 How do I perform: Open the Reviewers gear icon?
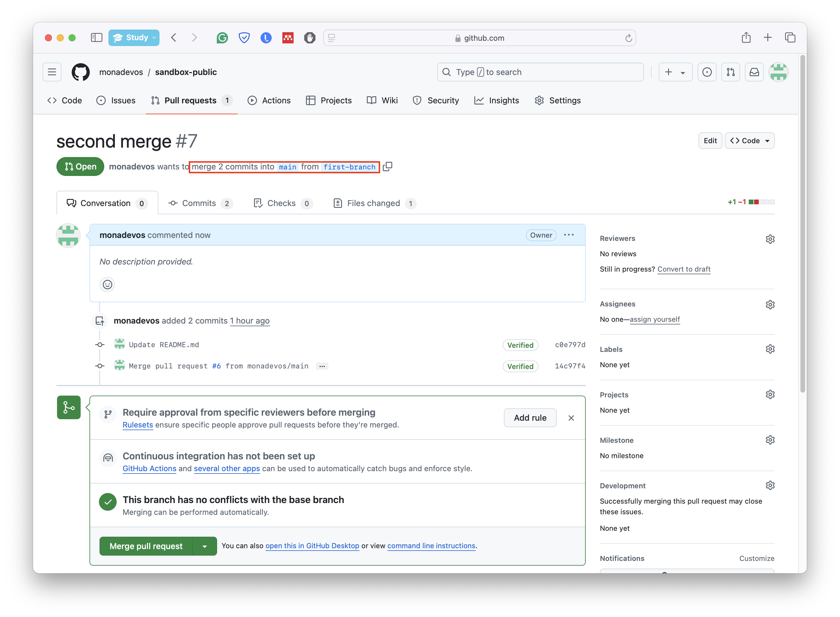tap(770, 239)
